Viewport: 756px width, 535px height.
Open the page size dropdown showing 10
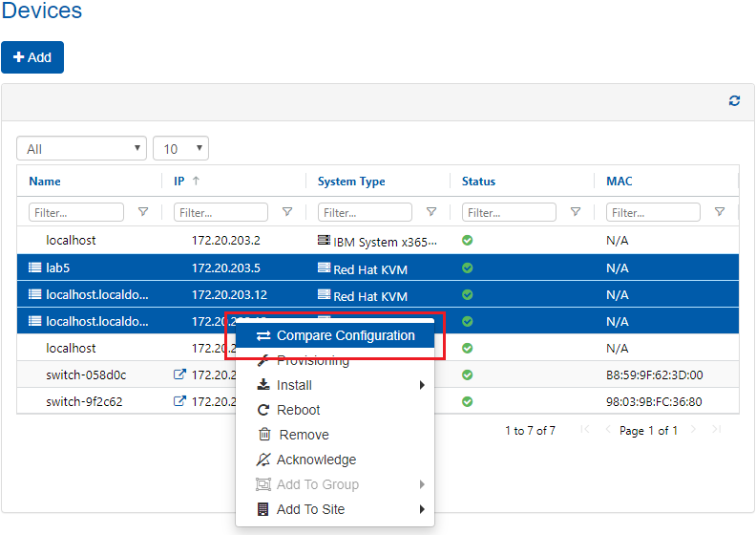coord(180,149)
